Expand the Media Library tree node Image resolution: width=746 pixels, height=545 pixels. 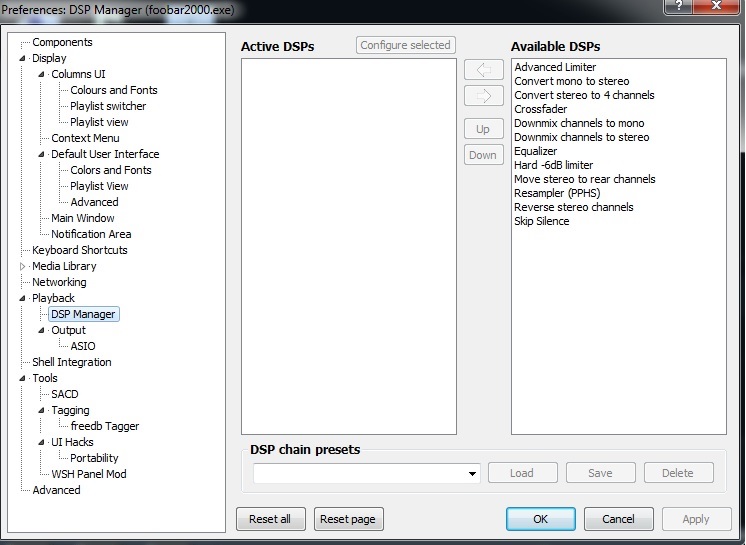[23, 266]
